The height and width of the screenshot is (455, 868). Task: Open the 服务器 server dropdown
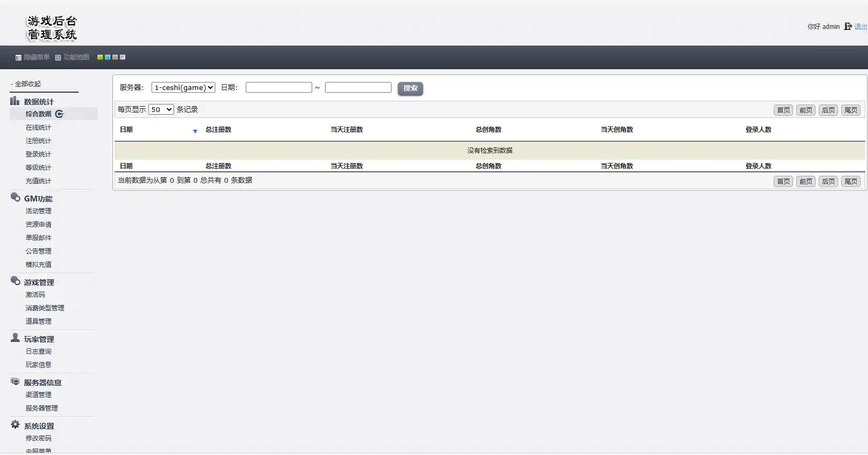(183, 87)
